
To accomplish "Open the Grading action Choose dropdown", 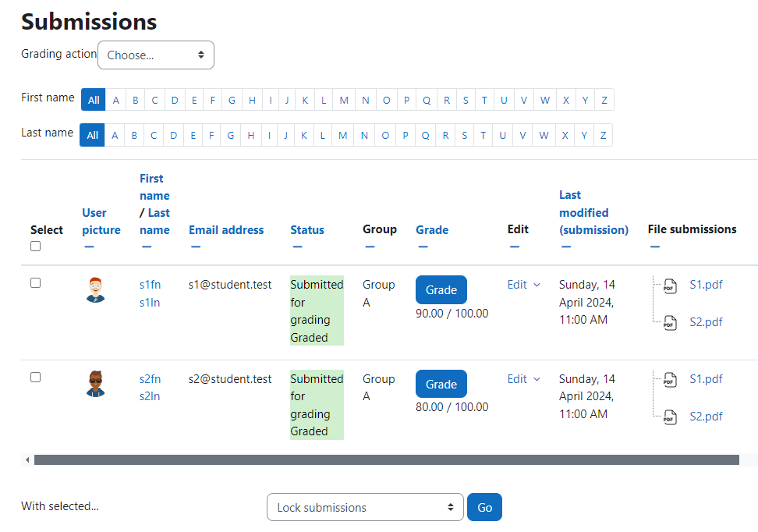I will (156, 55).
